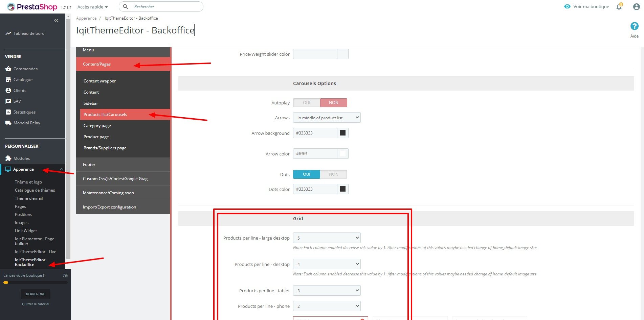644x320 pixels.
Task: Click the Statistiques chart icon
Action: pos(8,112)
